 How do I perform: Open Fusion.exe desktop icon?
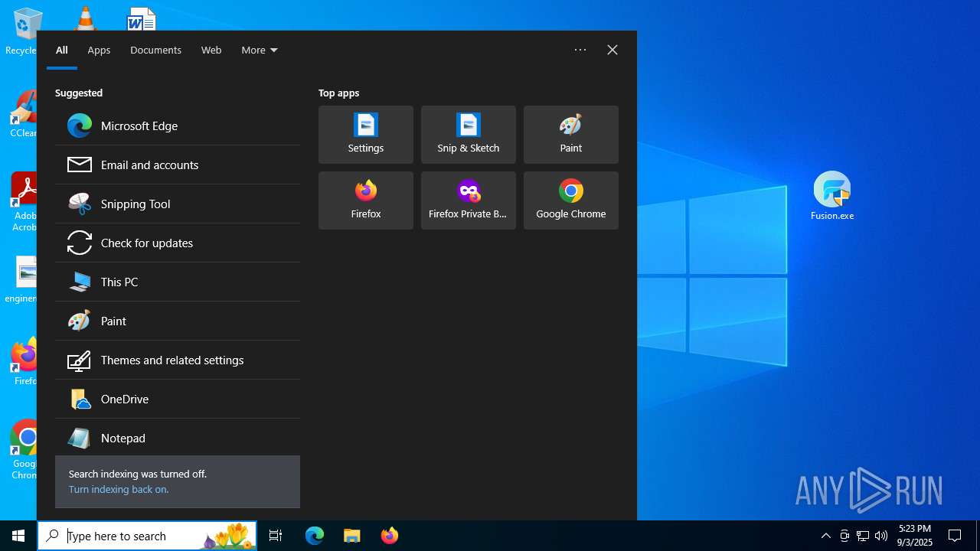pos(832,196)
